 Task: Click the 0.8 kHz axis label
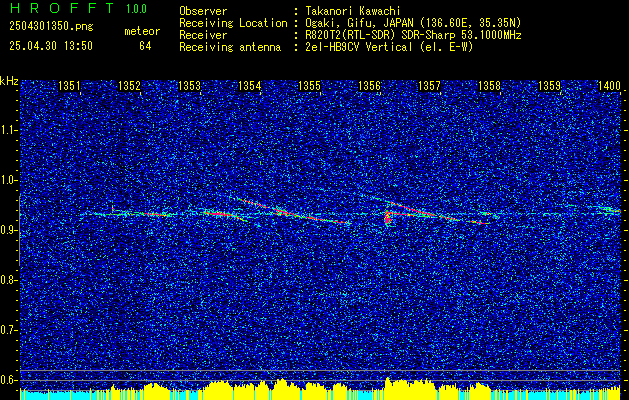coord(8,280)
